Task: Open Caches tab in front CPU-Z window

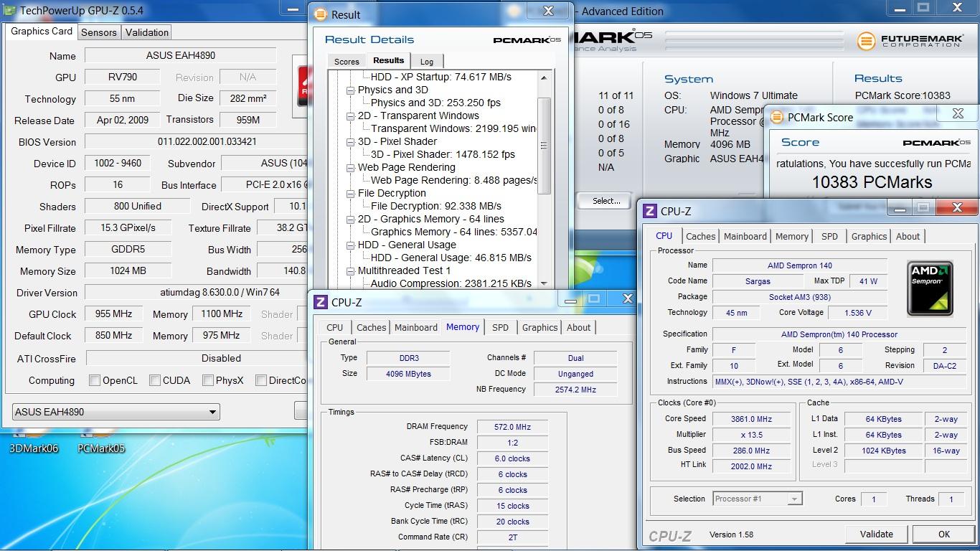Action: [x=701, y=236]
